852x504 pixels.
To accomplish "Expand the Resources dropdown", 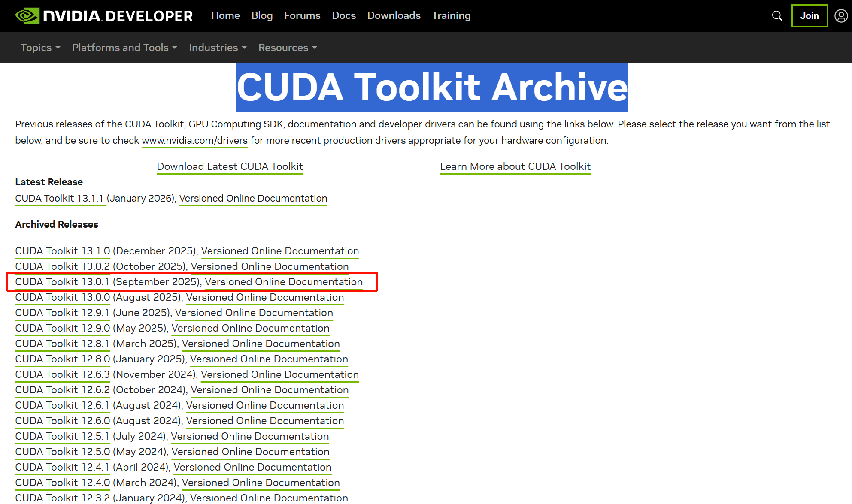I will tap(288, 48).
